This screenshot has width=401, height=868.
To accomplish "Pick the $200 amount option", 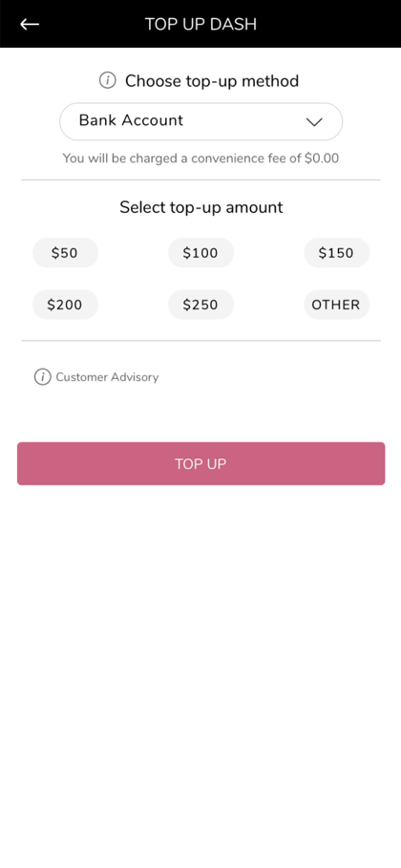I will (65, 305).
